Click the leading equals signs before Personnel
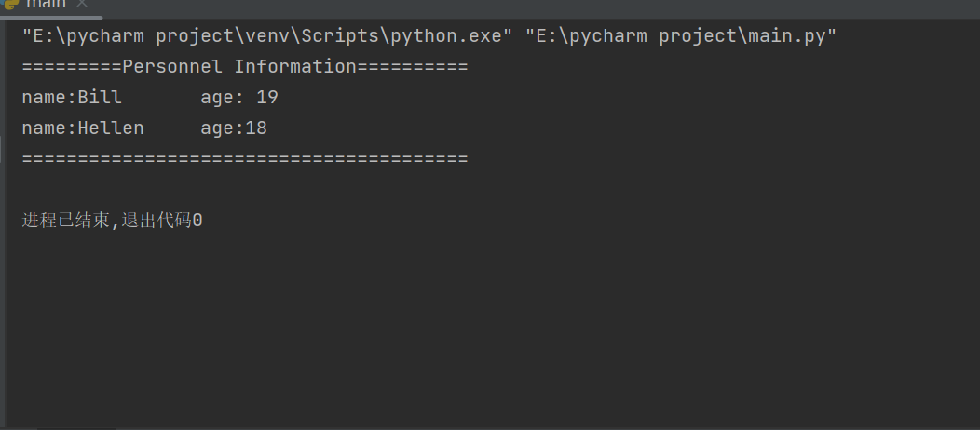980x430 pixels. (72, 67)
